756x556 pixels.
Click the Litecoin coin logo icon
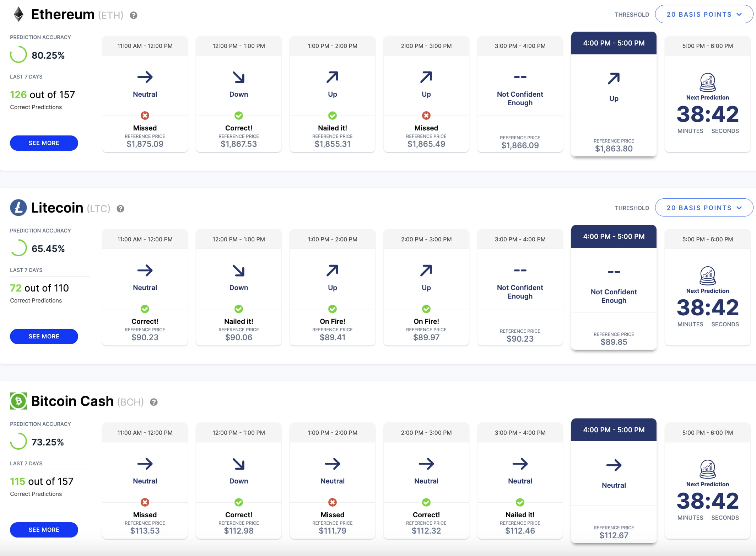point(18,208)
